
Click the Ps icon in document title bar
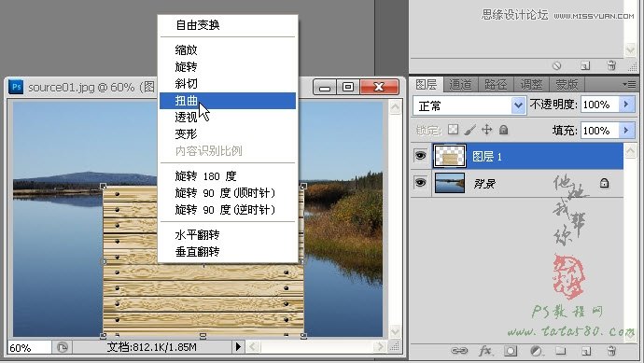17,87
